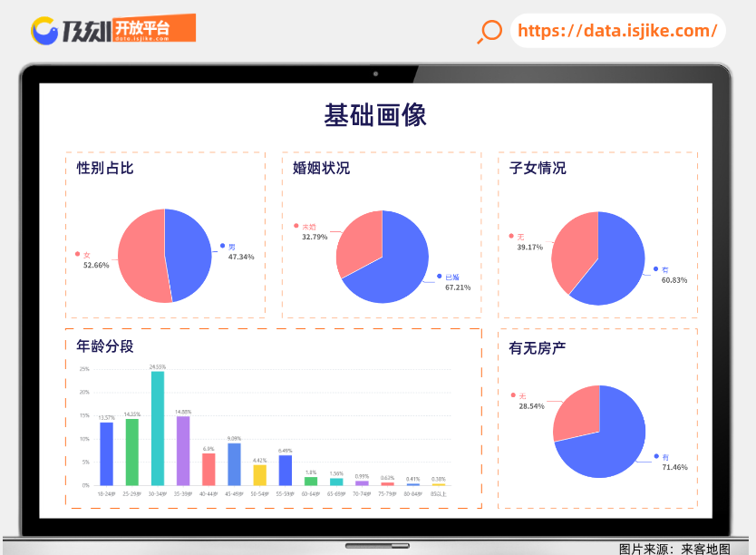Viewport: 756px width, 555px height.
Task: Click the pink legend dot for 未婚
Action: coord(296,226)
